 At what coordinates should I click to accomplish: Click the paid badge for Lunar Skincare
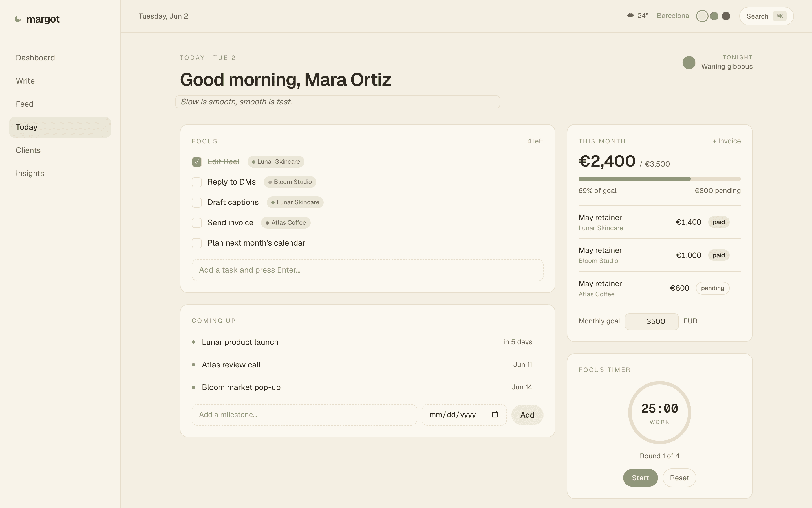718,222
